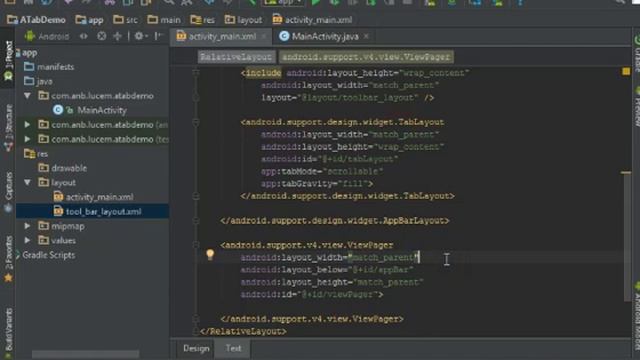The width and height of the screenshot is (640, 360).
Task: Toggle the Captures tool window
Action: 8,192
